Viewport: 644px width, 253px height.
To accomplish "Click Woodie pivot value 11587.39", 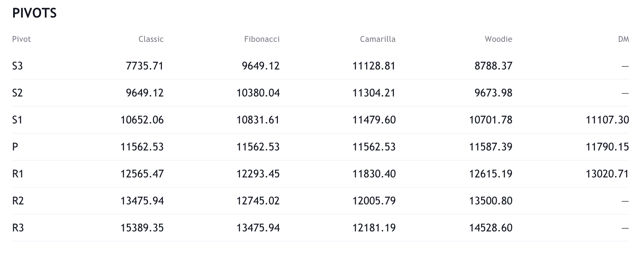I will [x=491, y=147].
